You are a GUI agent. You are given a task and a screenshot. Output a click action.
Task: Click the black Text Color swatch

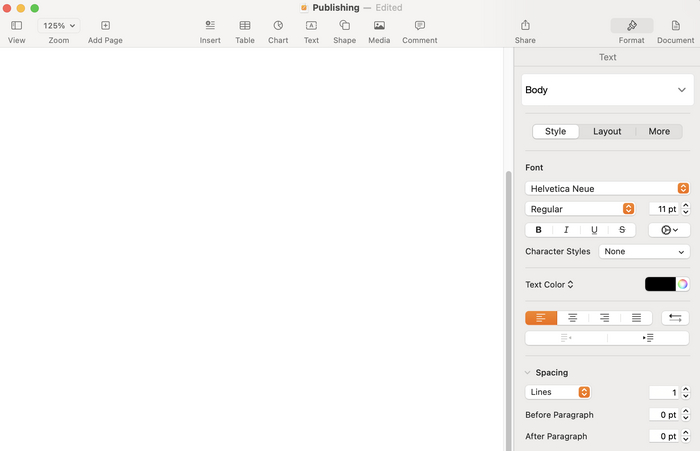[660, 284]
